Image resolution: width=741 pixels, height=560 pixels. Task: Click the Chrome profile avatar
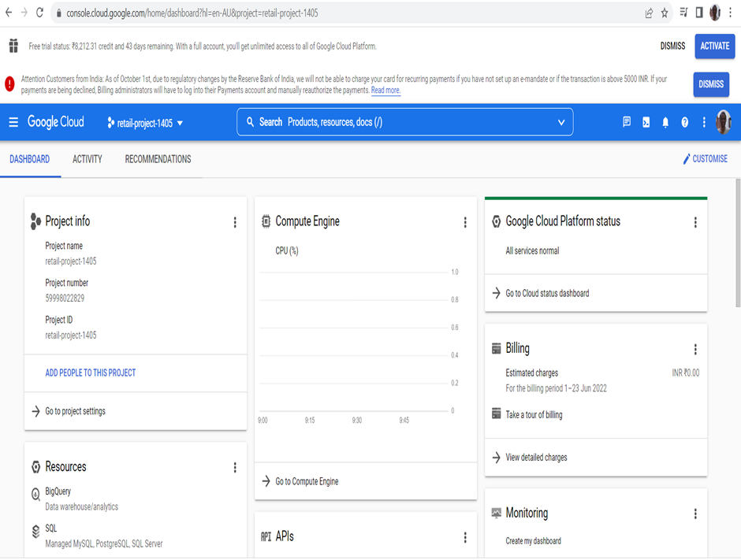coord(714,13)
